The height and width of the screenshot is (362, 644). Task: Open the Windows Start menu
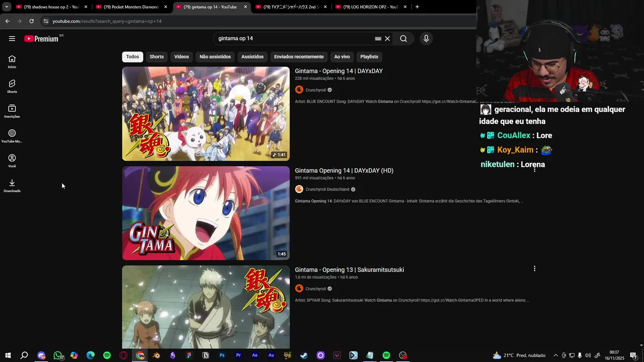pyautogui.click(x=8, y=355)
